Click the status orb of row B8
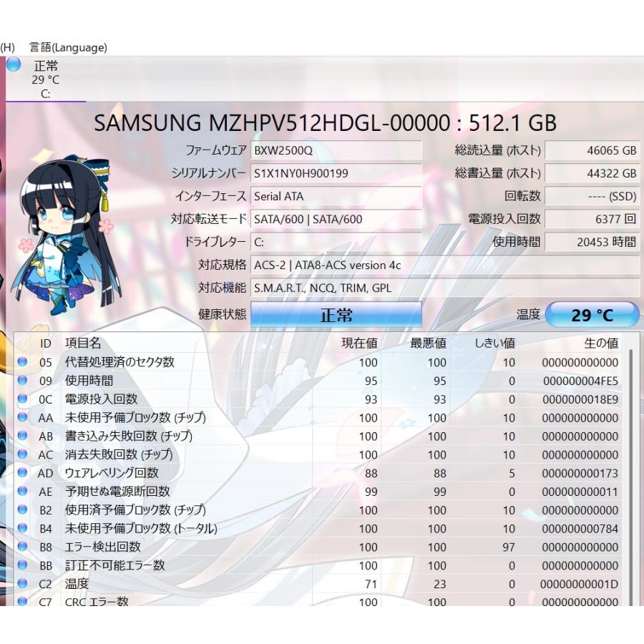This screenshot has width=644, height=644. (x=22, y=546)
